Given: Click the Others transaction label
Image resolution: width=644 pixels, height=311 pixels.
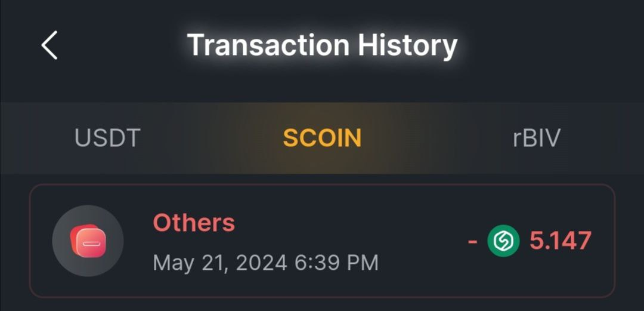Looking at the screenshot, I should [x=194, y=223].
